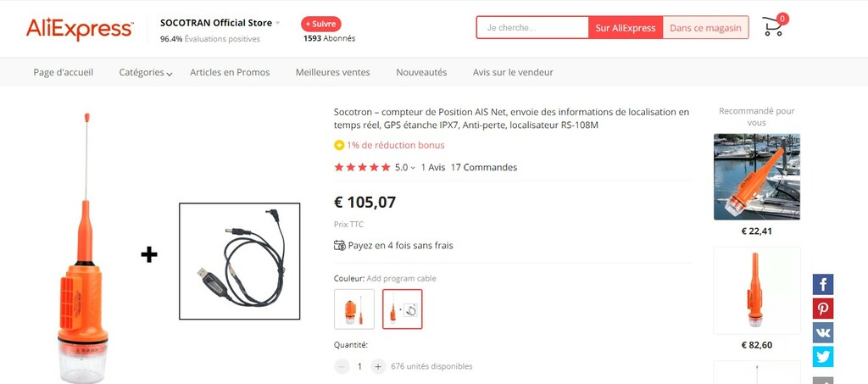This screenshot has height=384, width=868.
Task: Decrease quantity with the minus button
Action: tap(342, 366)
